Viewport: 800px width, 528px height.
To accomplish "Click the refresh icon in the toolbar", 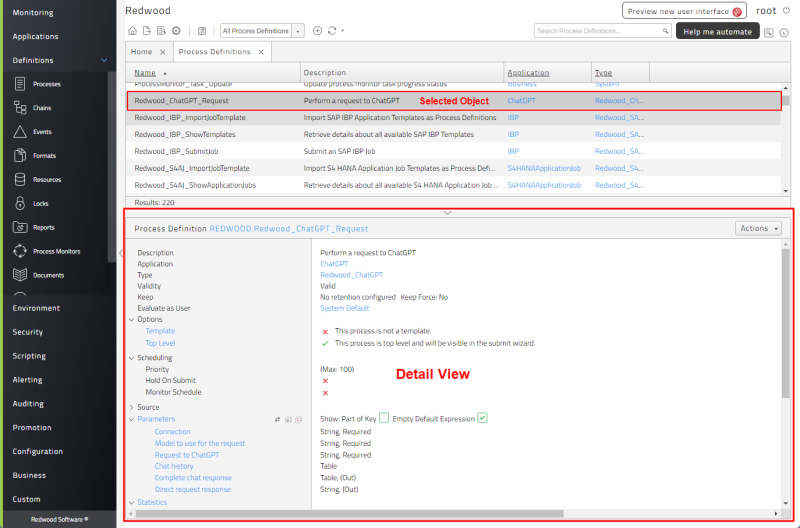I will pyautogui.click(x=332, y=31).
